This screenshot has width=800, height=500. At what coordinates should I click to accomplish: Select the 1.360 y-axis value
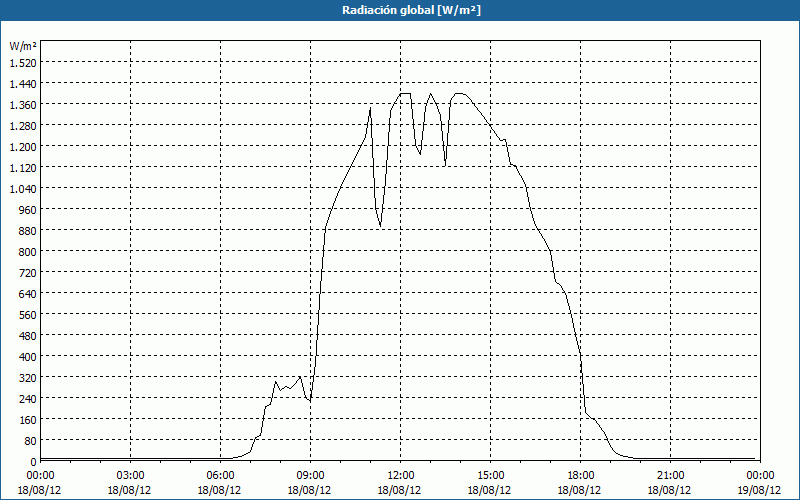click(x=23, y=105)
